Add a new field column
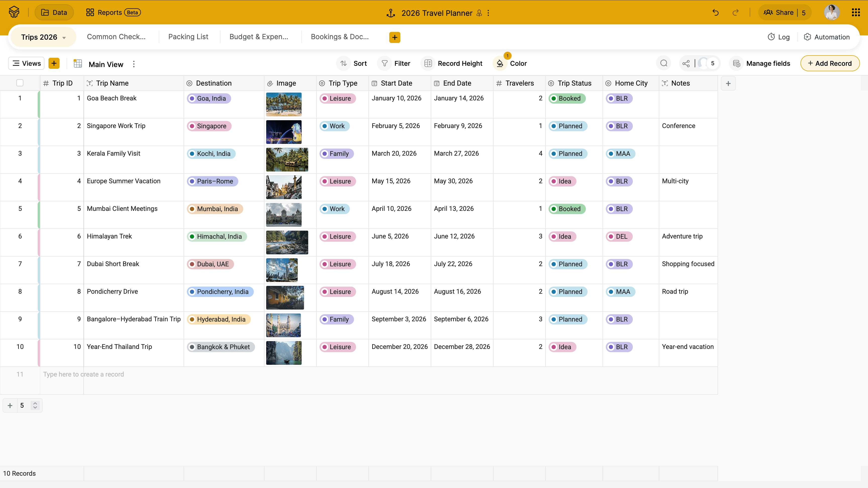Image resolution: width=868 pixels, height=488 pixels. coord(728,83)
